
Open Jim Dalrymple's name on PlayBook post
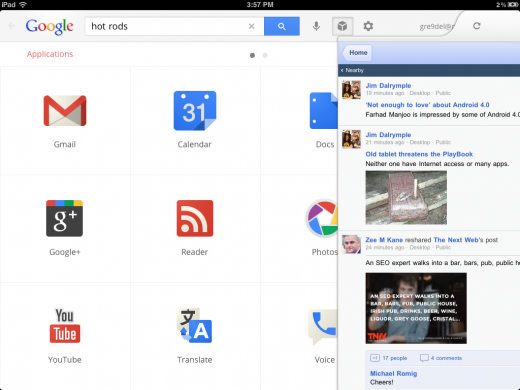click(388, 135)
